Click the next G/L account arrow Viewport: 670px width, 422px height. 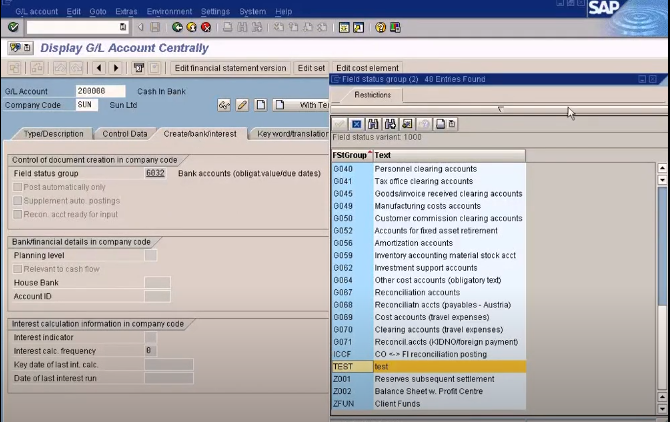click(115, 68)
